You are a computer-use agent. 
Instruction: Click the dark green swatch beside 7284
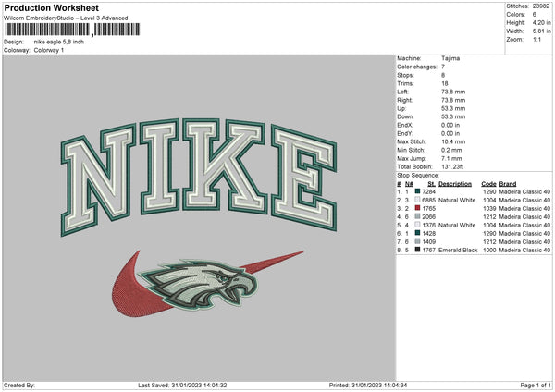point(418,191)
